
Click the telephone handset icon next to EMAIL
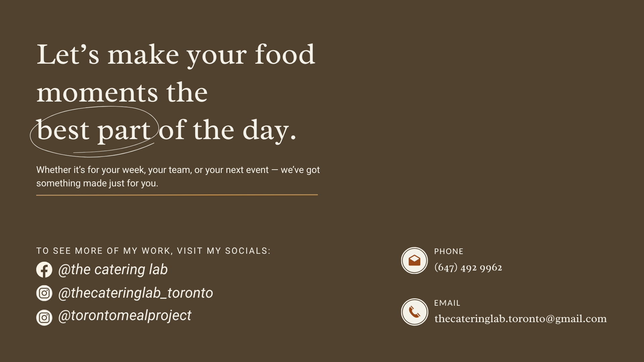415,312
